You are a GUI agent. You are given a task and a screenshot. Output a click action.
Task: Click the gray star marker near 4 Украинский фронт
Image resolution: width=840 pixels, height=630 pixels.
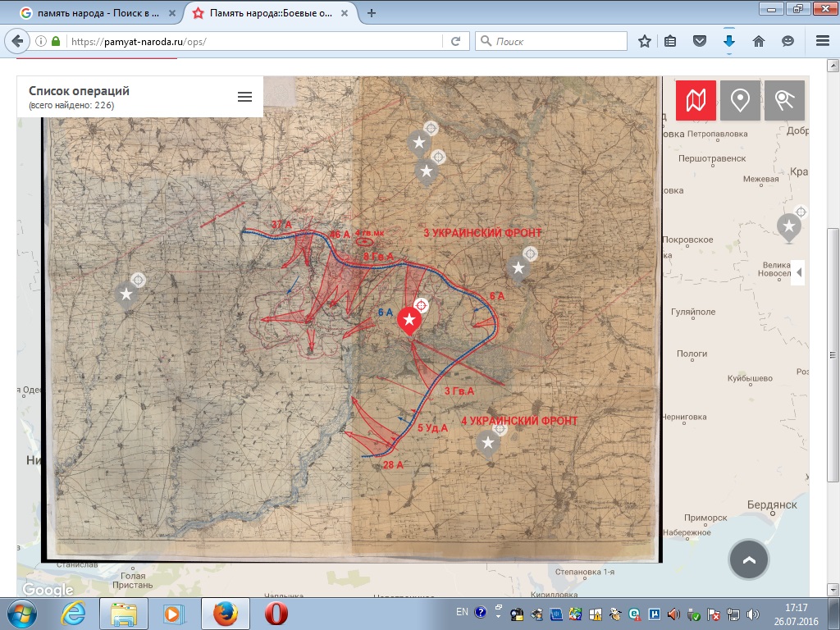(x=488, y=443)
